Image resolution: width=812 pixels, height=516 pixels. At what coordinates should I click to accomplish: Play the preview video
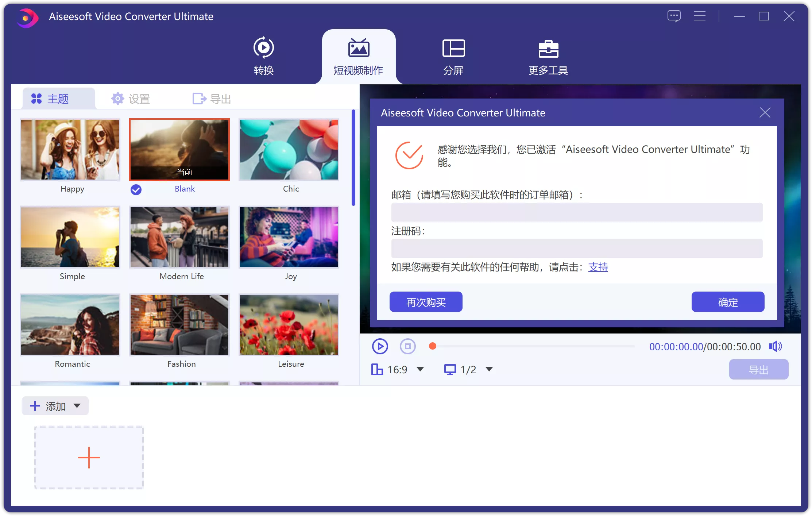point(380,346)
